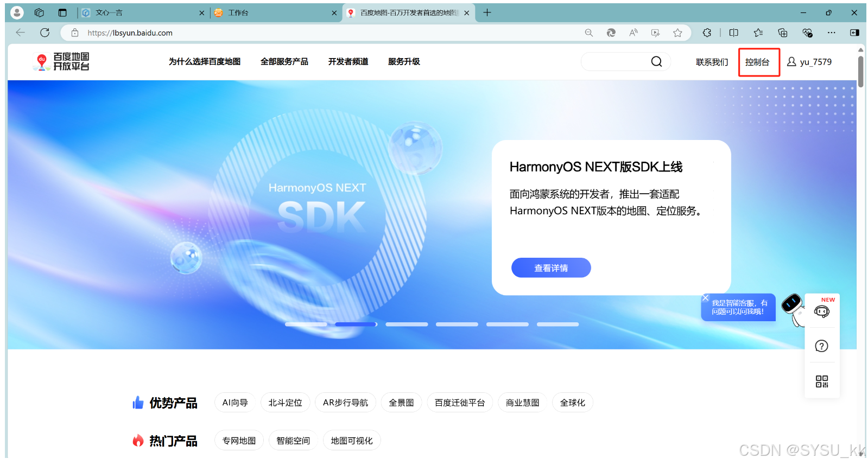The height and width of the screenshot is (465, 868).
Task: Select the fourth carousel indicator
Action: [457, 324]
